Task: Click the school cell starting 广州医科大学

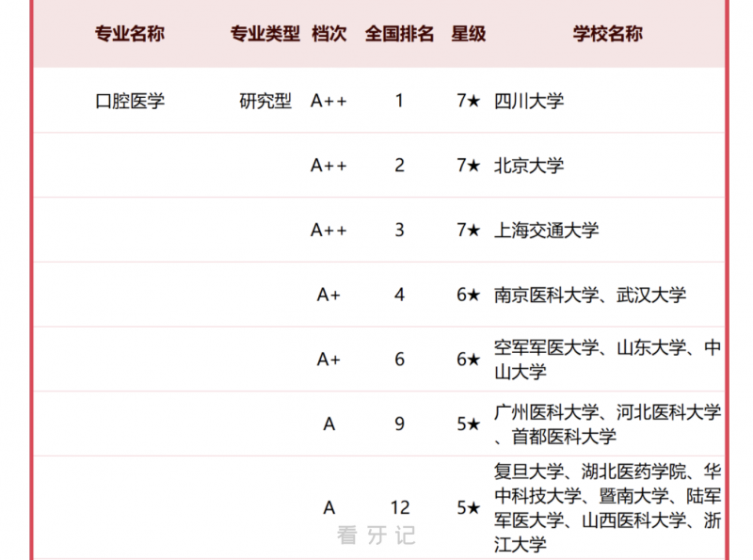Action: tap(607, 424)
